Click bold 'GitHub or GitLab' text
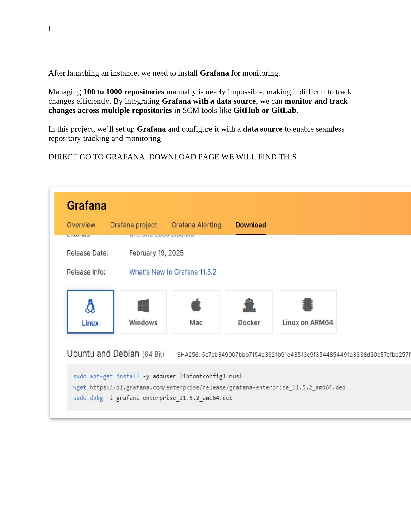Screen dimensions: 411x532 [265, 110]
